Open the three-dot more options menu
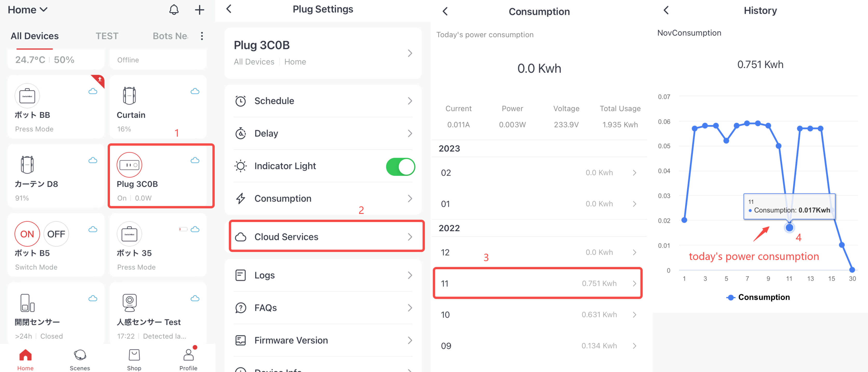868x372 pixels. [x=202, y=36]
